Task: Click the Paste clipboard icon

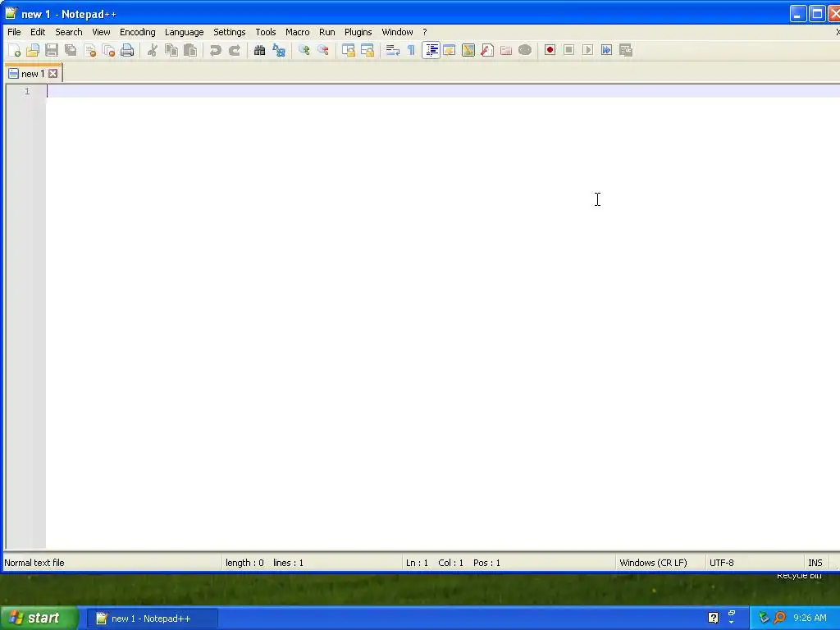Action: pyautogui.click(x=190, y=50)
